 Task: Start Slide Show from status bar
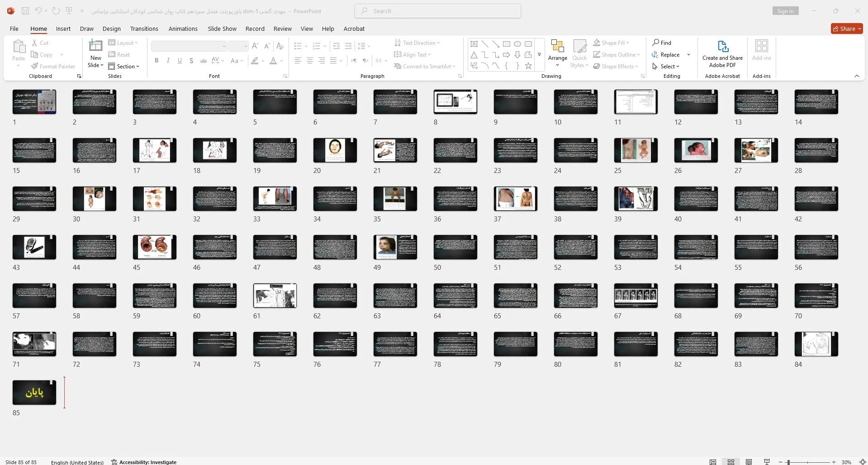767,462
